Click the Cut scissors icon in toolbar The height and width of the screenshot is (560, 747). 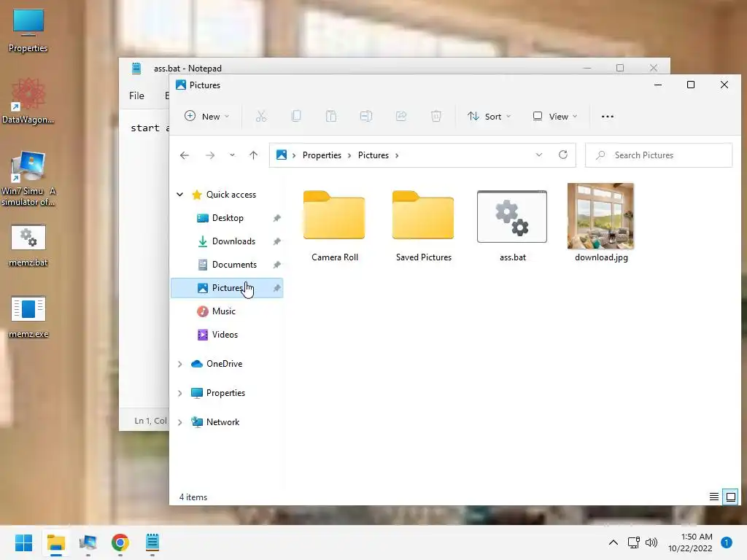[261, 116]
